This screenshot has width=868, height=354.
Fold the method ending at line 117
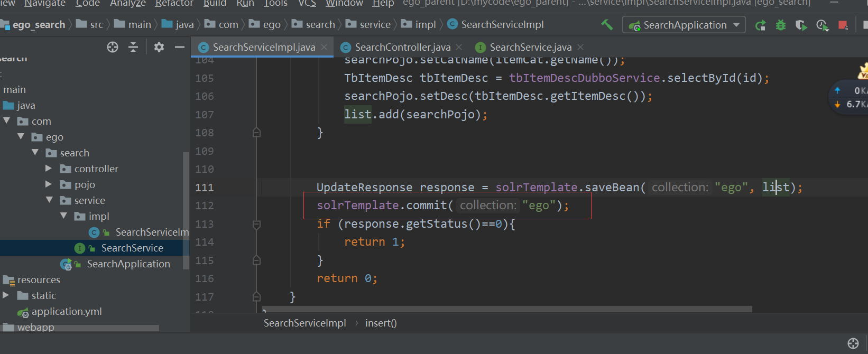tap(256, 297)
